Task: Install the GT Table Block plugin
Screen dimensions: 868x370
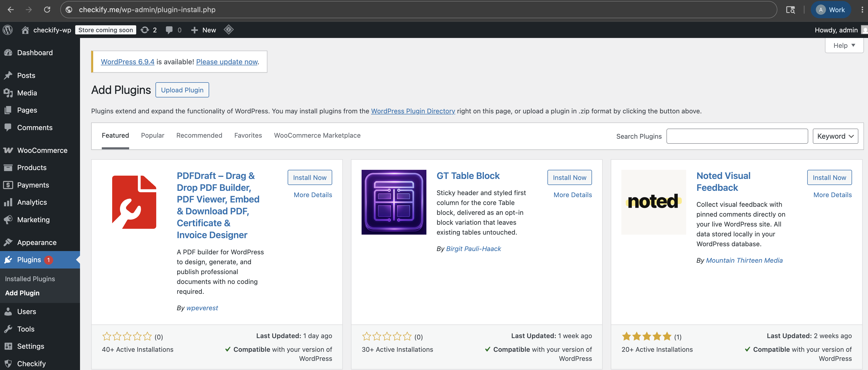Action: click(569, 177)
